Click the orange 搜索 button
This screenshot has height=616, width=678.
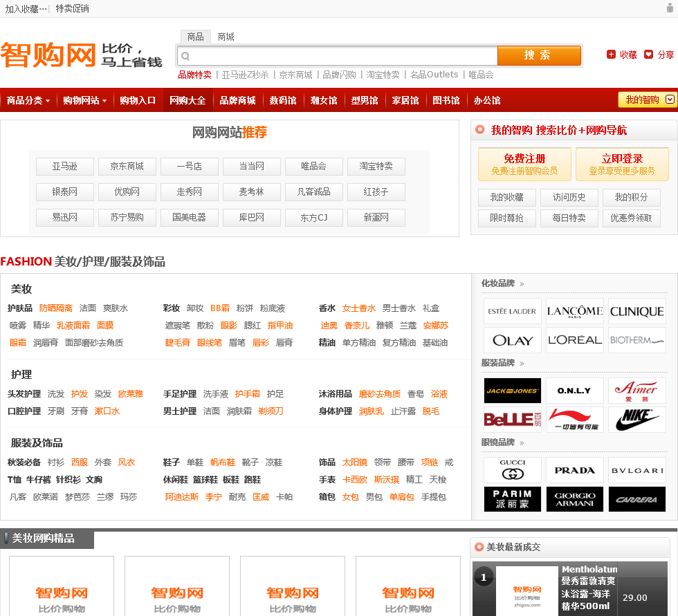(x=539, y=55)
